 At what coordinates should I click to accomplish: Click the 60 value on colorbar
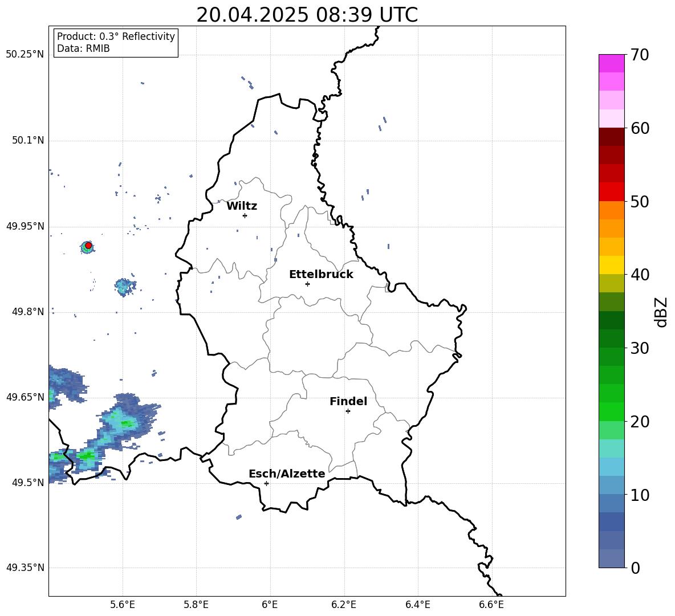click(639, 128)
